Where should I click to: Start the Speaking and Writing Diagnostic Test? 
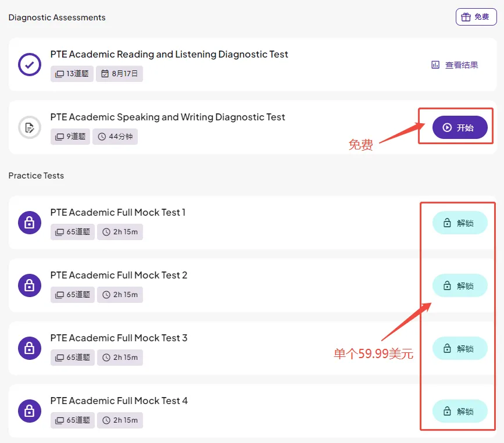tap(460, 127)
